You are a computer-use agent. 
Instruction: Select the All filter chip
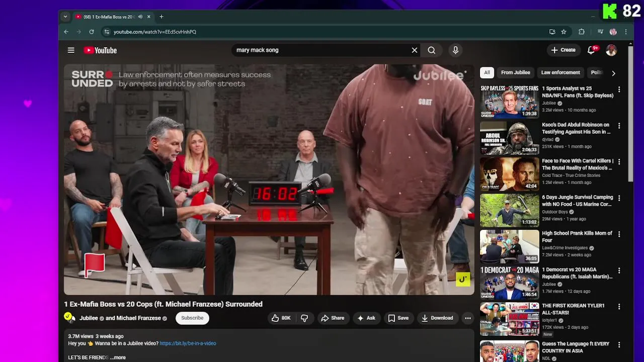[487, 72]
